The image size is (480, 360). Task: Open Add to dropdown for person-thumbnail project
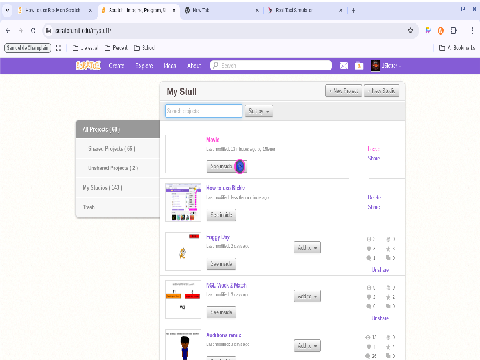[x=307, y=346]
